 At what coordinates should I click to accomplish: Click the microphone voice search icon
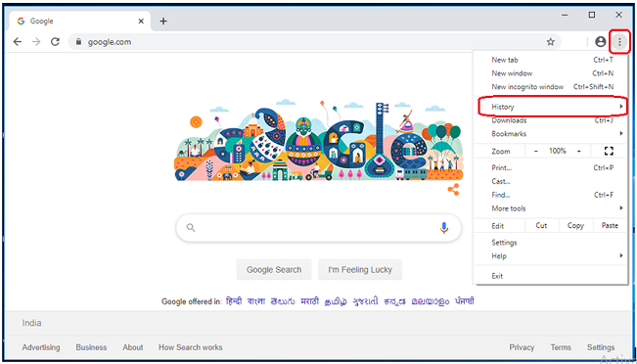(444, 228)
